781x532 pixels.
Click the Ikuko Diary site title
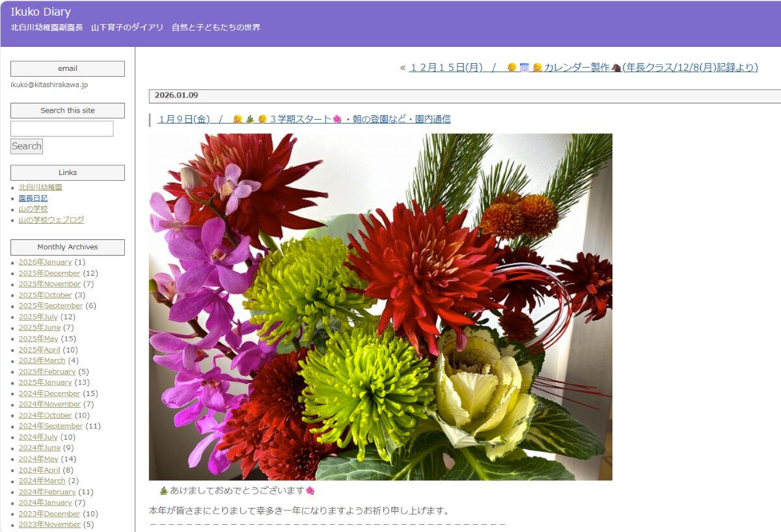click(x=40, y=12)
